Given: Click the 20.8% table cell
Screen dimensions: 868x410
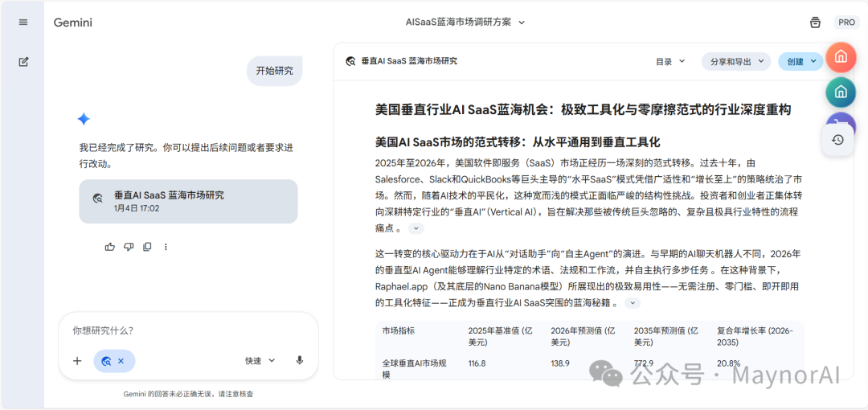Looking at the screenshot, I should (728, 363).
